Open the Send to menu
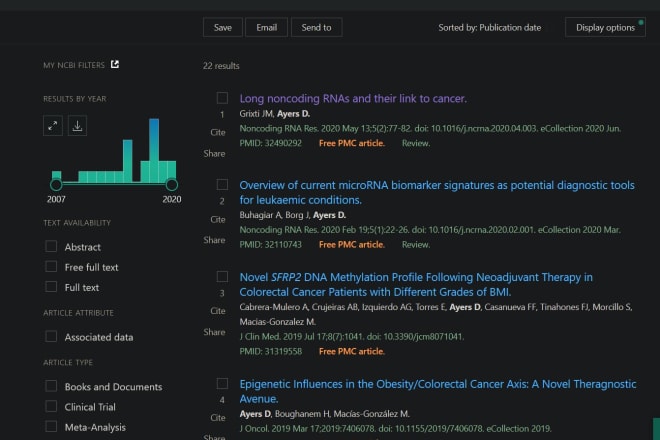 (x=317, y=27)
